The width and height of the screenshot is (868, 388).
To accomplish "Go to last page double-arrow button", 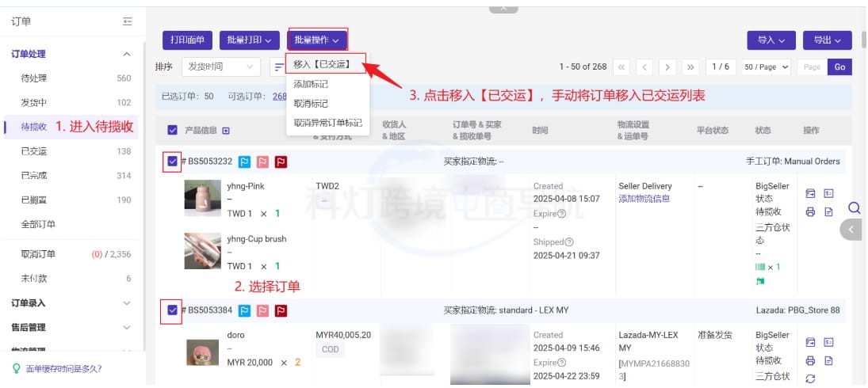I will (690, 67).
